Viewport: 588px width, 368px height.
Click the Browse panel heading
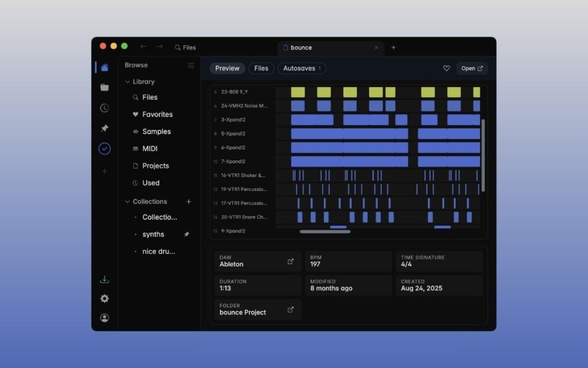[x=136, y=65]
